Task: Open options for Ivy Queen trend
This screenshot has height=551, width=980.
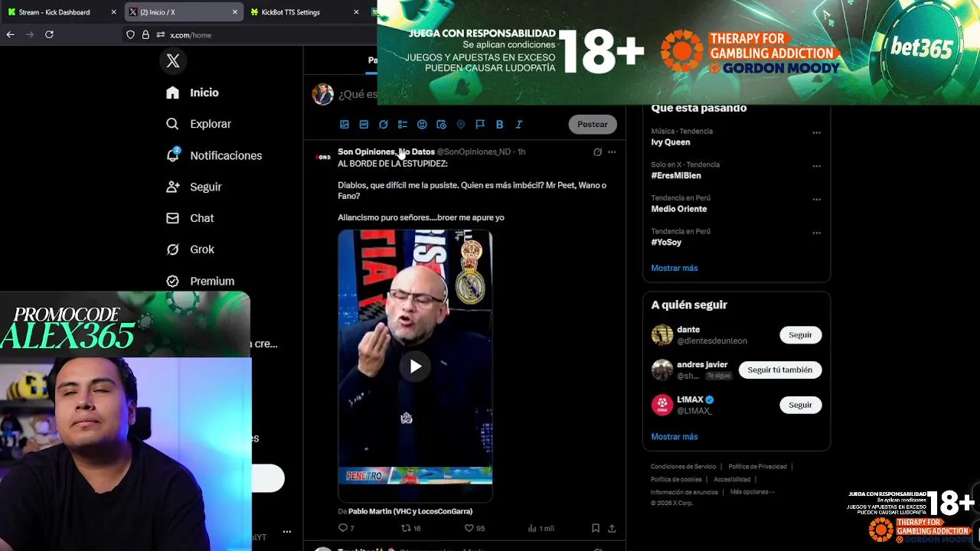Action: click(x=816, y=132)
